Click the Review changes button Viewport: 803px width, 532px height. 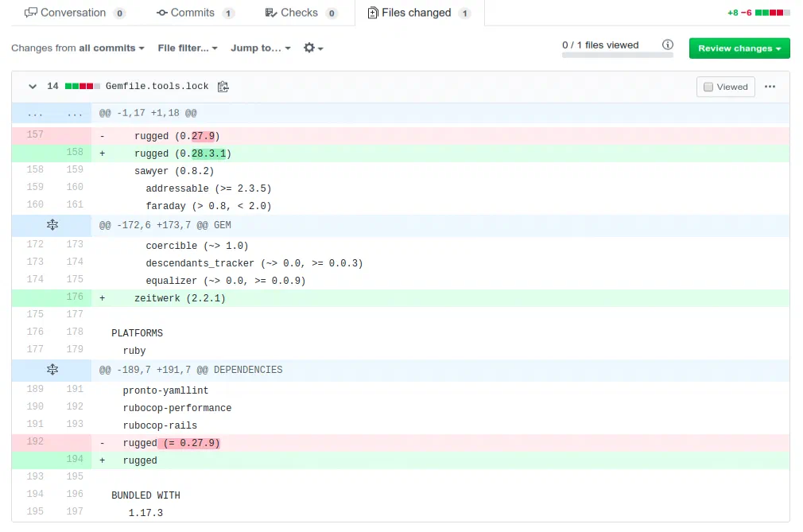[x=739, y=49]
